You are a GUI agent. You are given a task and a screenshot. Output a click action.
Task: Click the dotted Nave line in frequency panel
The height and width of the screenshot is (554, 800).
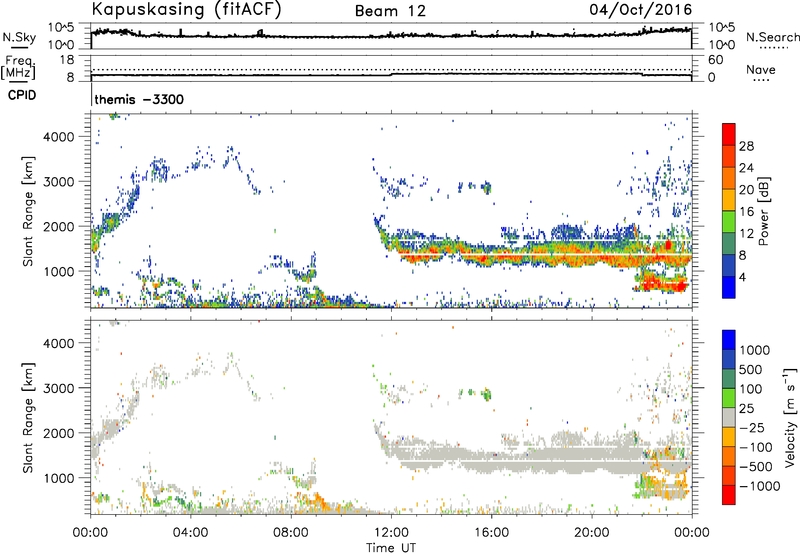(x=391, y=69)
